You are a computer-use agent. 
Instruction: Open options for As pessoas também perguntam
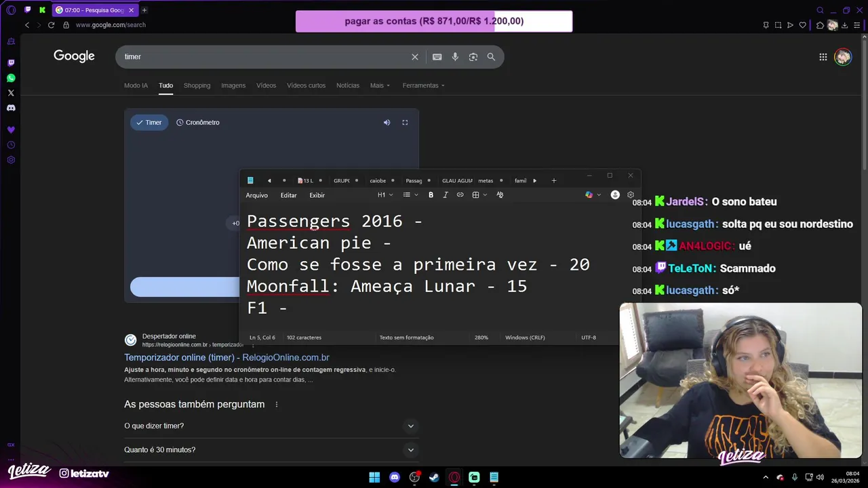[x=277, y=405]
